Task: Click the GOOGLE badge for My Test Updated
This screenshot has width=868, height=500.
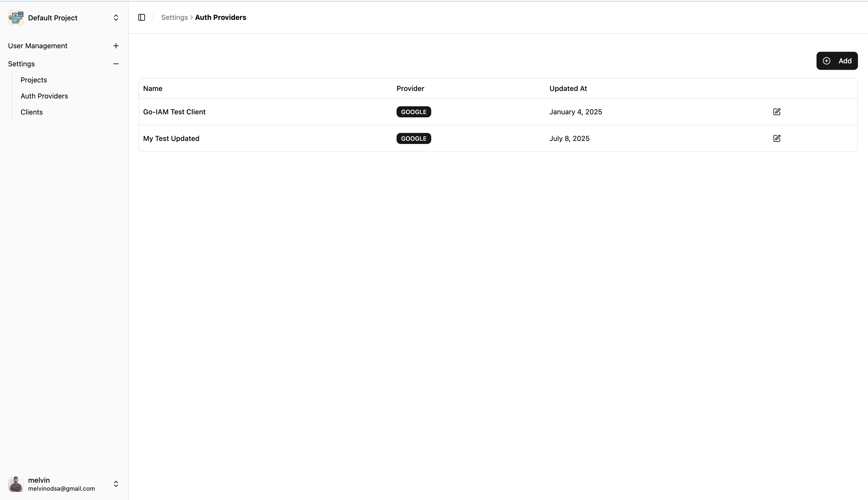Action: click(x=413, y=138)
